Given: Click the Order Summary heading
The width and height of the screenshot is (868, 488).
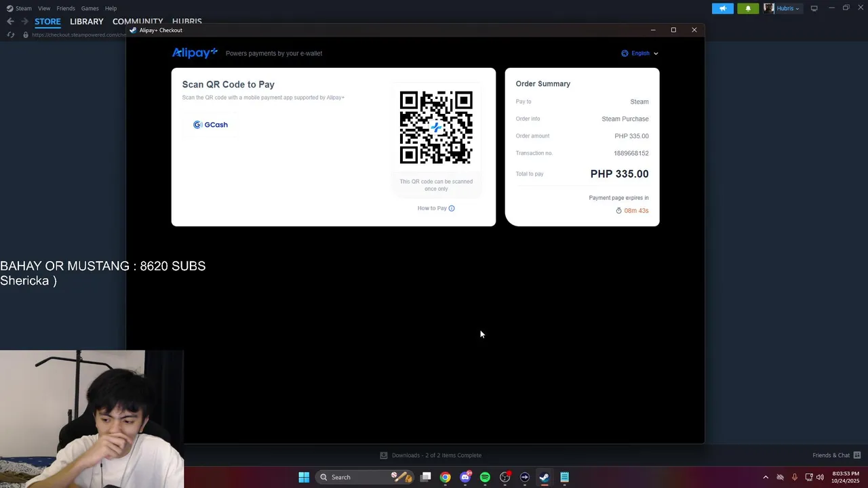Looking at the screenshot, I should (x=542, y=84).
